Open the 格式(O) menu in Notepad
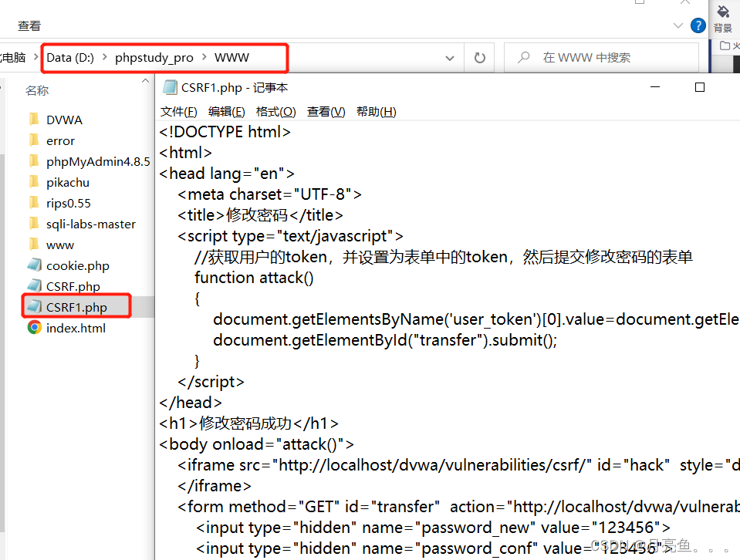Viewport: 740px width, 560px height. point(275,112)
